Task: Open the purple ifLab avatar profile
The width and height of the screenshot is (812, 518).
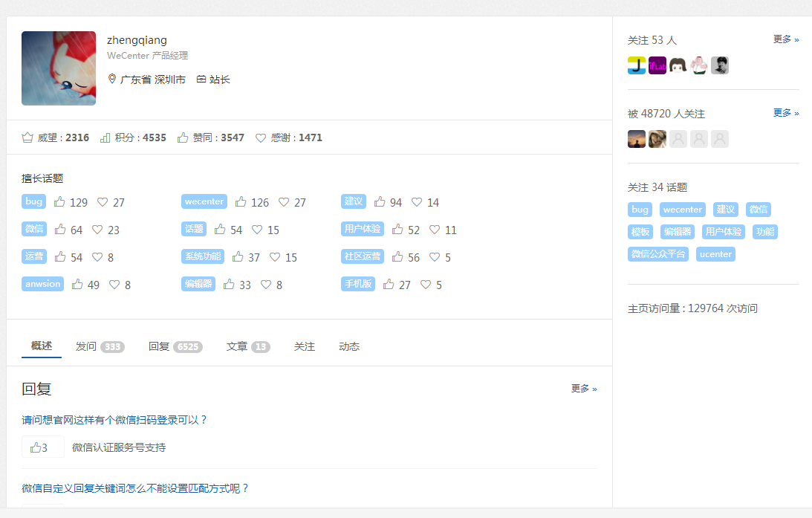Action: (x=657, y=65)
